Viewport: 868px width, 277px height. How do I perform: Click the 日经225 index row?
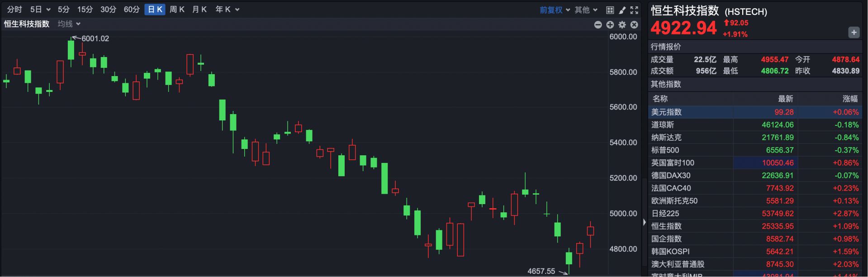pos(755,214)
